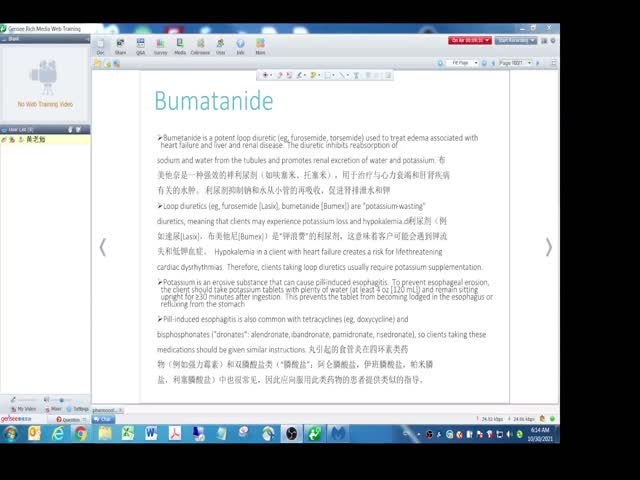Open OBS Studio from taskbar
Image resolution: width=640 pixels, height=480 pixels.
pos(291,433)
